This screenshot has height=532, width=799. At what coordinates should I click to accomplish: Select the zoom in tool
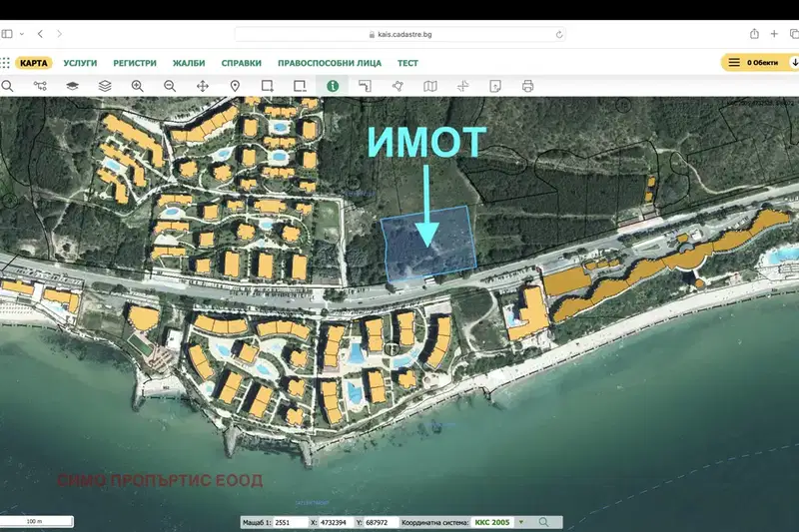pos(137,86)
